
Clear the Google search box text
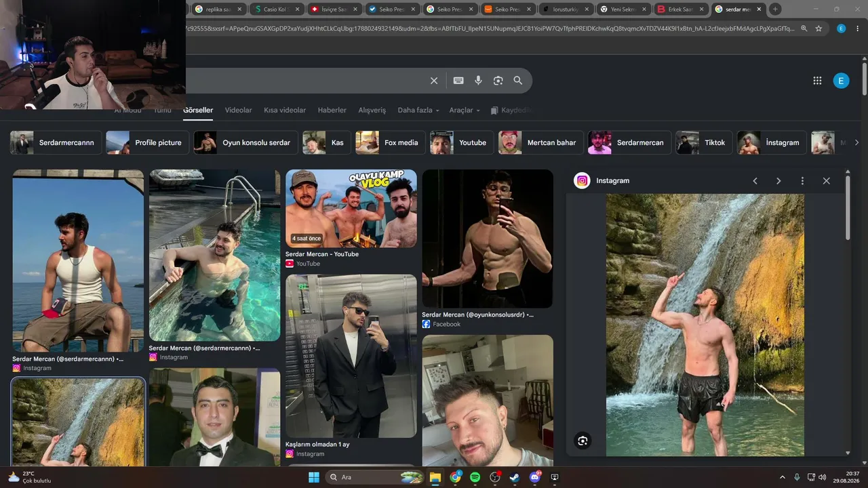[434, 81]
